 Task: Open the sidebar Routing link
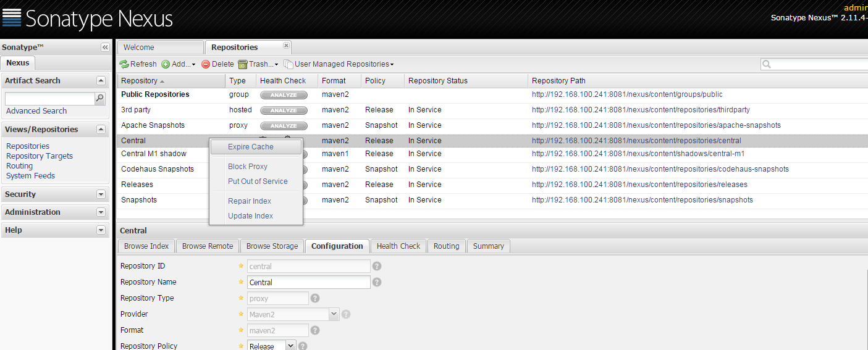pyautogui.click(x=20, y=166)
